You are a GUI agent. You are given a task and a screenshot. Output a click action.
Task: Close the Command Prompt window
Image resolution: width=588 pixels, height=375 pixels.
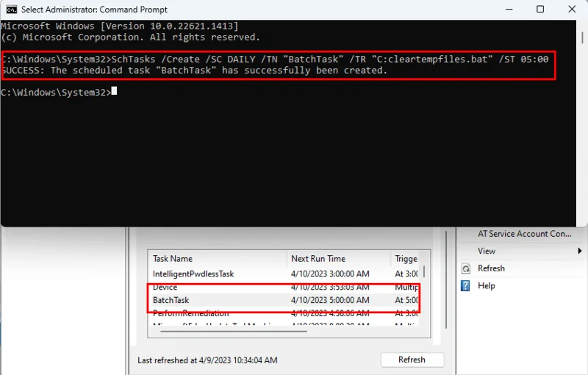(x=572, y=9)
